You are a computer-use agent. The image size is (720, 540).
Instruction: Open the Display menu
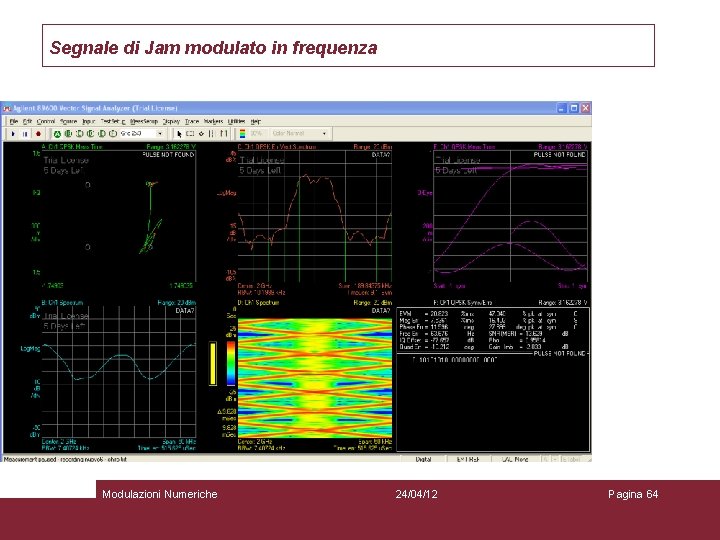pyautogui.click(x=171, y=121)
